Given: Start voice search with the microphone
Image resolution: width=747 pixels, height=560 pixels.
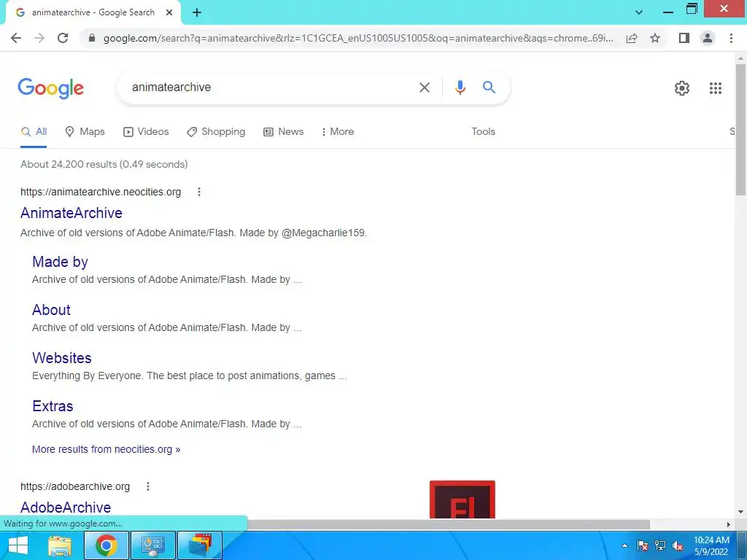Looking at the screenshot, I should click(460, 87).
